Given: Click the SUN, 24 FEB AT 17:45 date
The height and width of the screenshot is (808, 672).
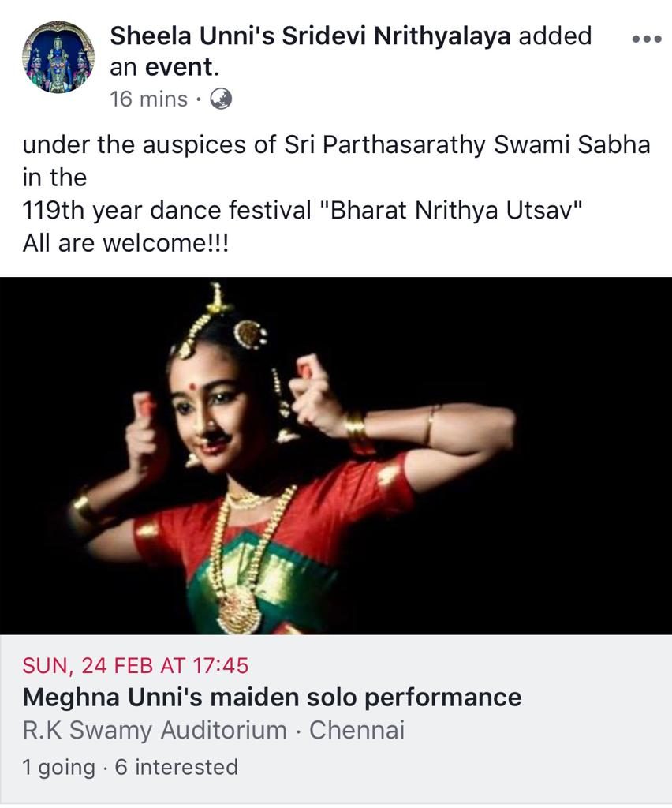Looking at the screenshot, I should [x=136, y=665].
